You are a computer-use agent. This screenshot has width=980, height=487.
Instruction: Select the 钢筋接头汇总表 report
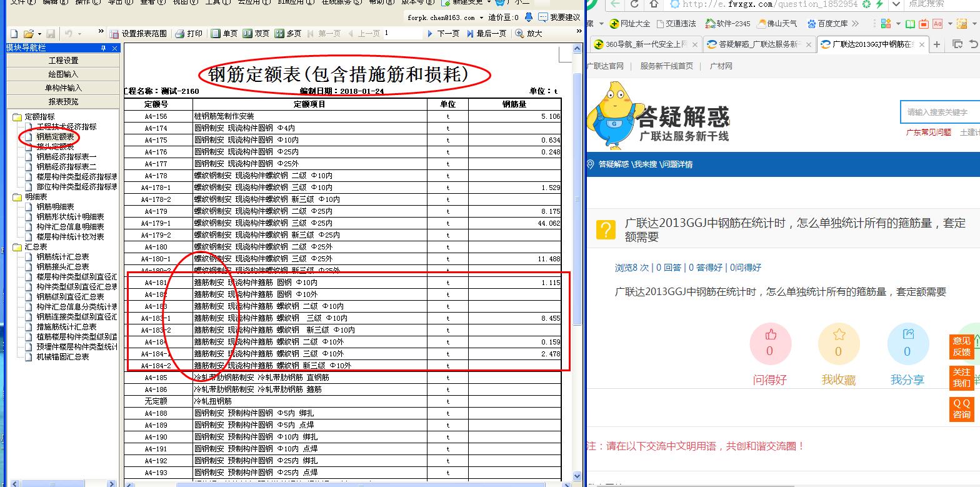coord(62,267)
